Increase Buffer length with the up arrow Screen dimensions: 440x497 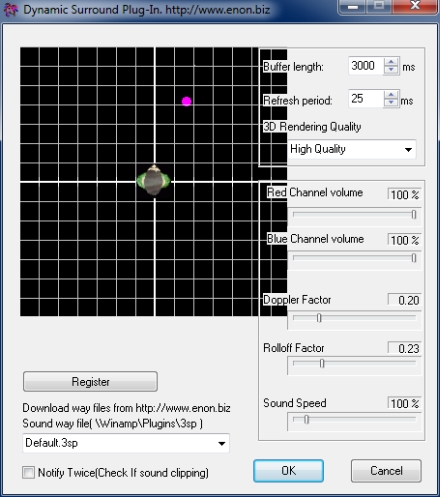coord(391,62)
